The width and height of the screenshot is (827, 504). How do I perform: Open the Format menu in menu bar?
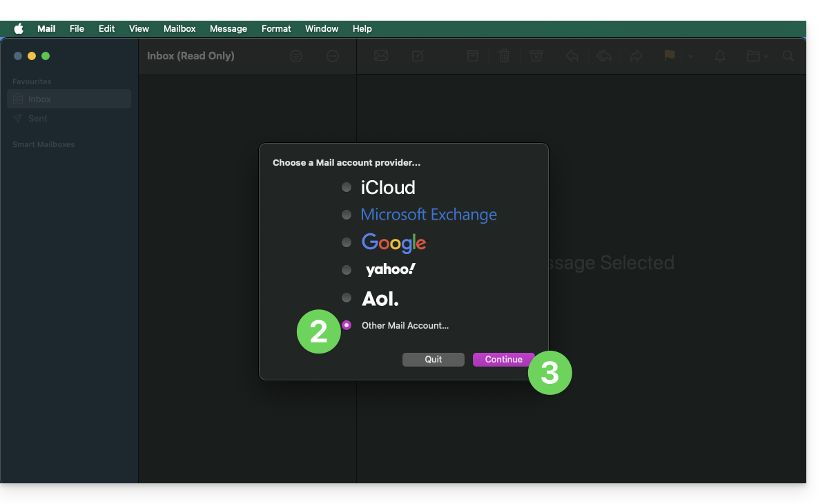pyautogui.click(x=276, y=28)
